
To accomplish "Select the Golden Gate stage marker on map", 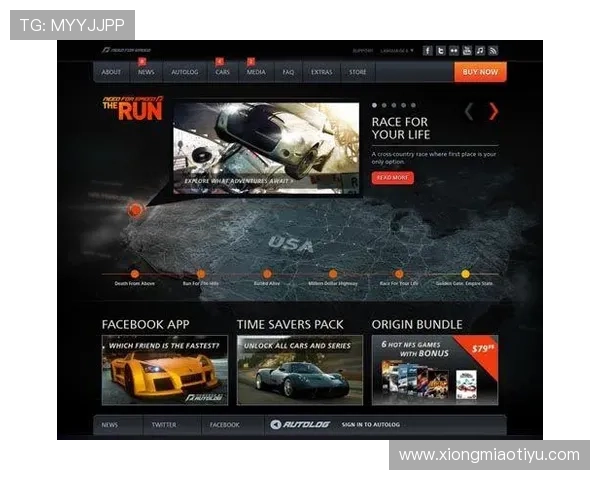I will 465,274.
